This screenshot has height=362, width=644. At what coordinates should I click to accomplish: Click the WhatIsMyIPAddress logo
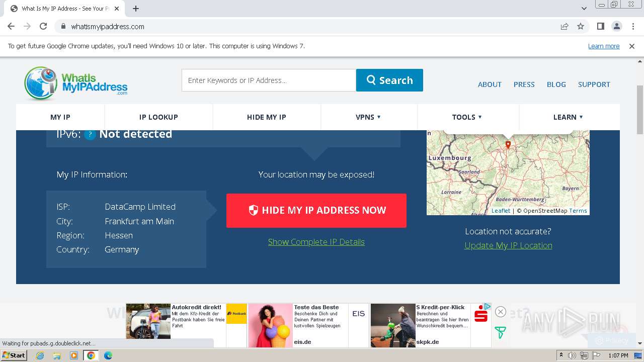coord(76,83)
